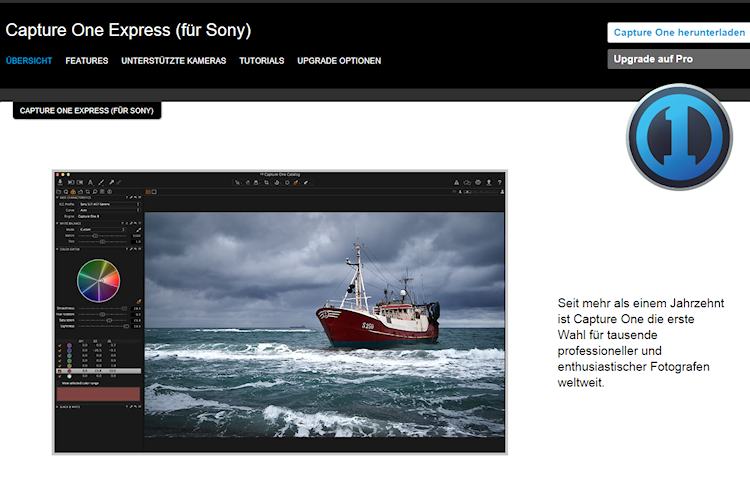
Task: Click the exposure warning triangle icon
Action: click(x=457, y=182)
